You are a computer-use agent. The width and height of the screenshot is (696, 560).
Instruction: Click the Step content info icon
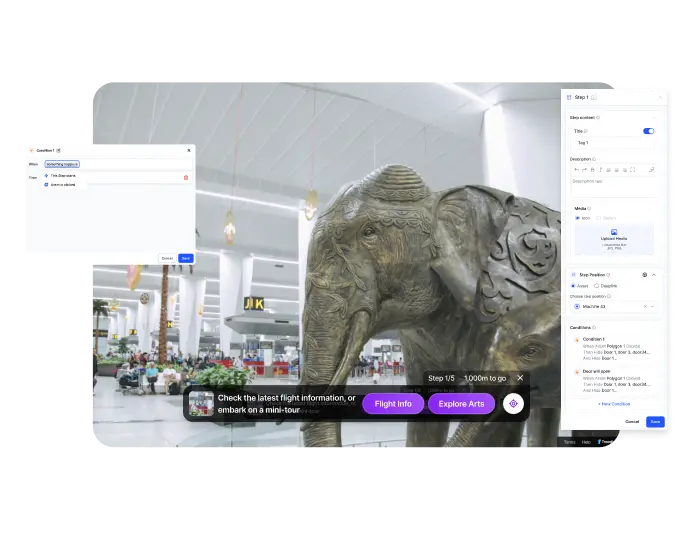click(x=598, y=118)
